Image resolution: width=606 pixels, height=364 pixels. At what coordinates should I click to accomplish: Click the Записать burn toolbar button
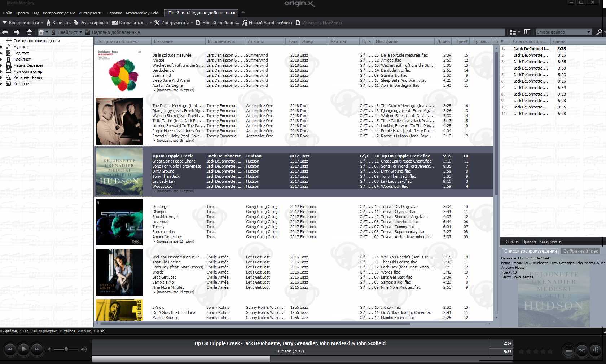pyautogui.click(x=58, y=22)
